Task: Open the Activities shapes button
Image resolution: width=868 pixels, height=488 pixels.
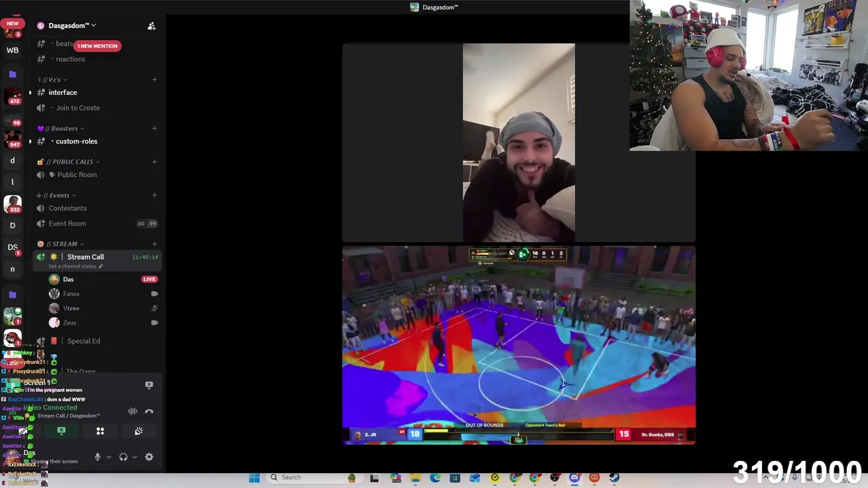Action: coord(100,431)
